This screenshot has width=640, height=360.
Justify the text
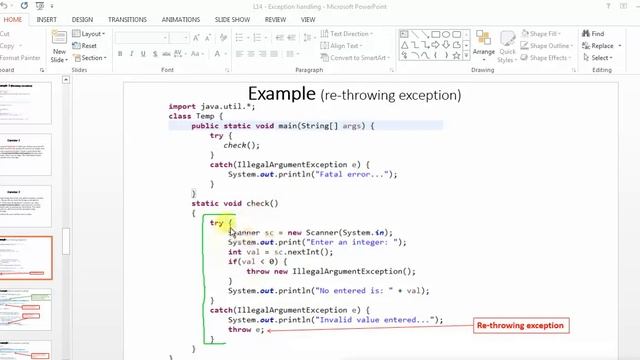click(274, 53)
